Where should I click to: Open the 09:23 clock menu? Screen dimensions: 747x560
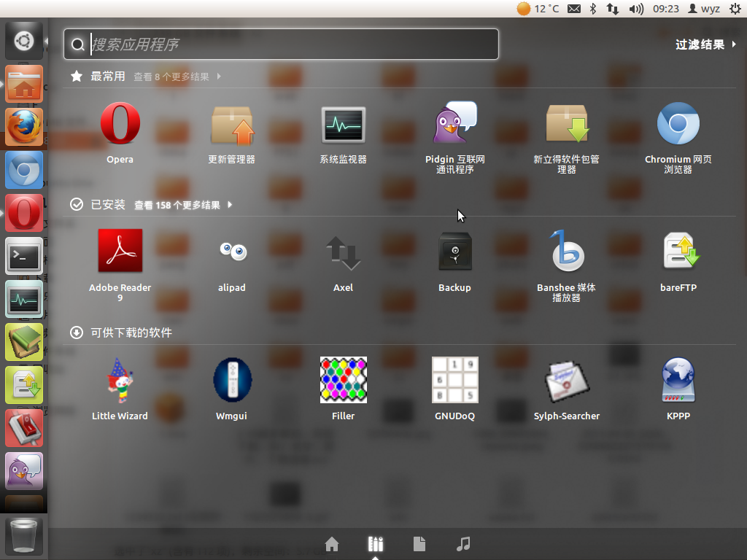point(665,9)
